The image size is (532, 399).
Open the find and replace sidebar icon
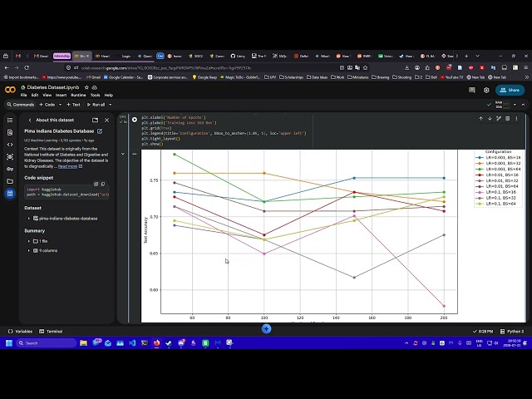coord(10,132)
